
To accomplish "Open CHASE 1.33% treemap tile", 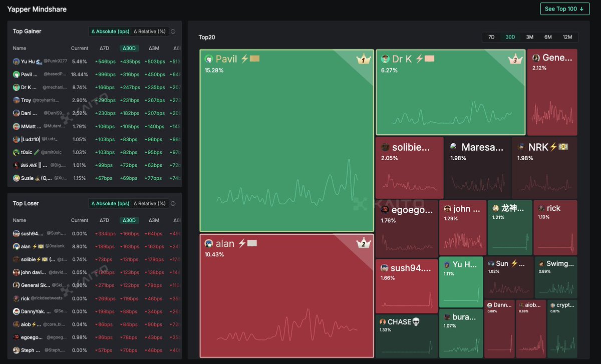I will (x=407, y=336).
